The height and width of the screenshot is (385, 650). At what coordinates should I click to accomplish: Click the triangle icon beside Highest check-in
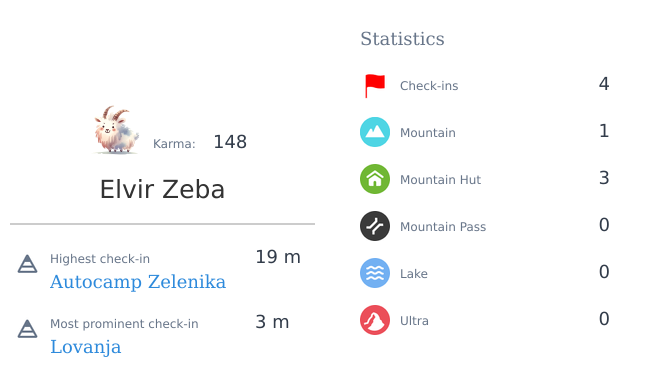coord(27,264)
